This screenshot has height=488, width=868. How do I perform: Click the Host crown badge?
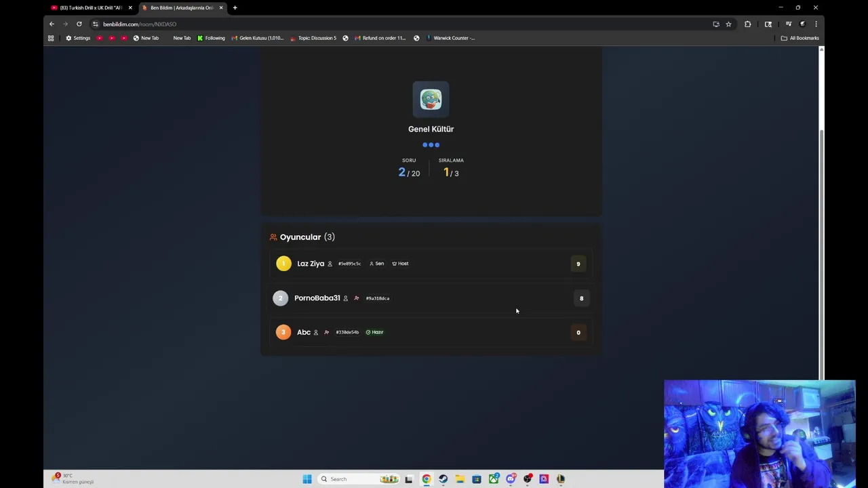(x=400, y=264)
